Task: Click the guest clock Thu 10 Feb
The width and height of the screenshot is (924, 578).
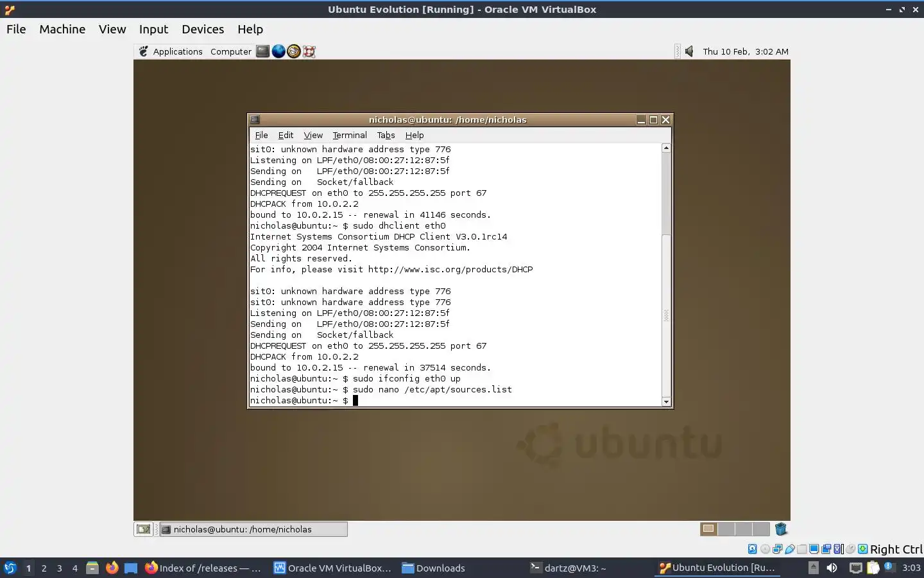Action: (x=746, y=51)
